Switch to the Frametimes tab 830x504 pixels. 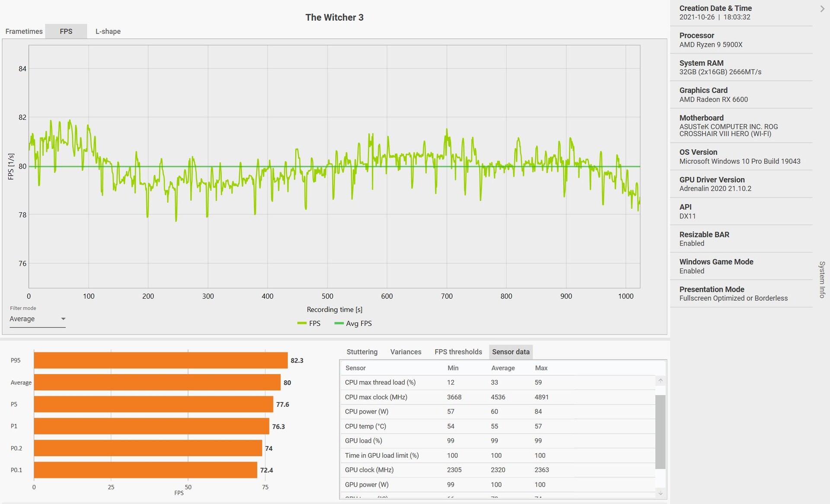(x=24, y=31)
